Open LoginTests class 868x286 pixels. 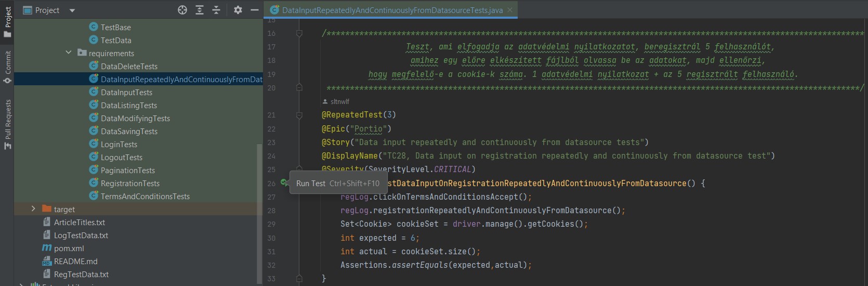click(x=119, y=144)
